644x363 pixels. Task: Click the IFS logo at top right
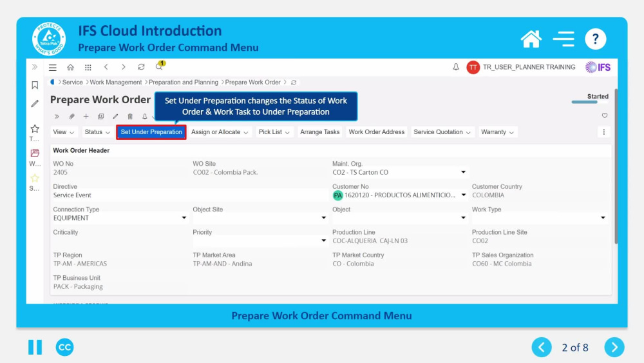(x=598, y=67)
